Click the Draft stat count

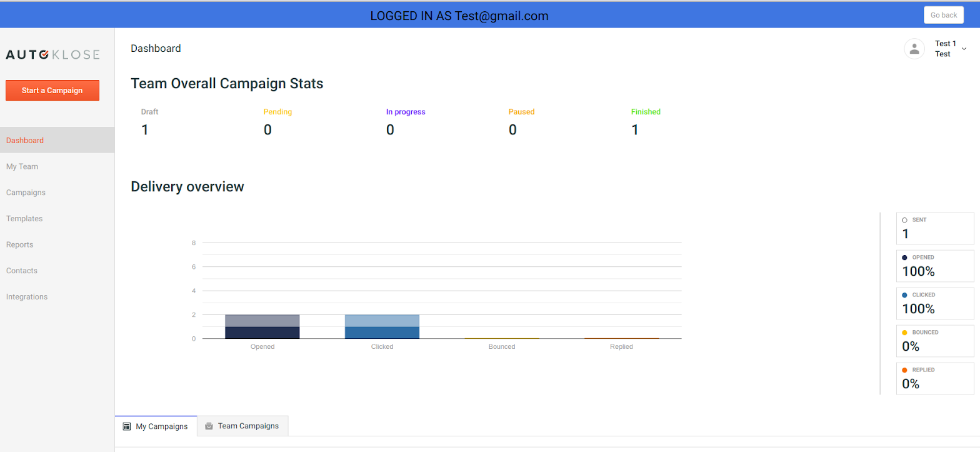(x=145, y=130)
